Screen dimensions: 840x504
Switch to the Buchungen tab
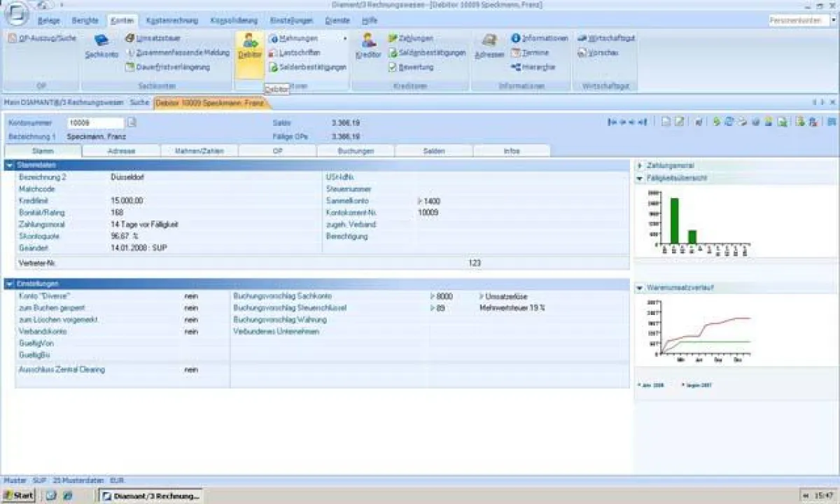(356, 150)
